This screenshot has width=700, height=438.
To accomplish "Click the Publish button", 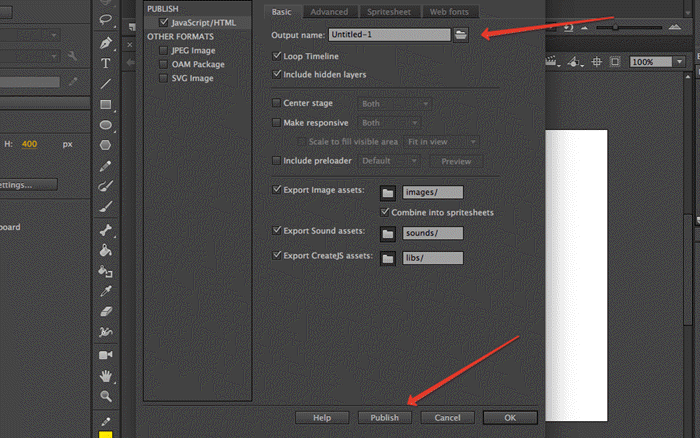I will click(x=384, y=417).
